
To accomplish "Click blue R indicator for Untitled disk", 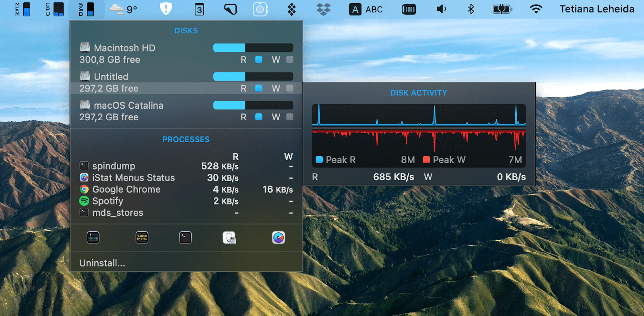I will pyautogui.click(x=259, y=88).
